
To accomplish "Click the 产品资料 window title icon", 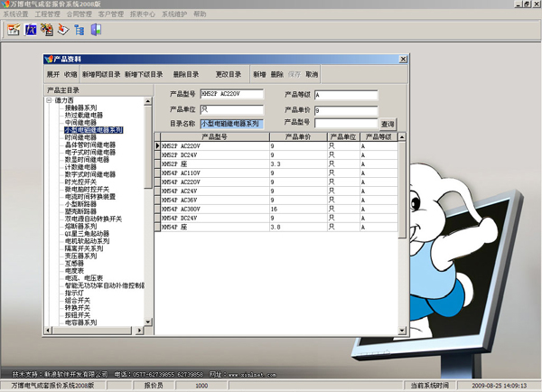I will click(48, 59).
